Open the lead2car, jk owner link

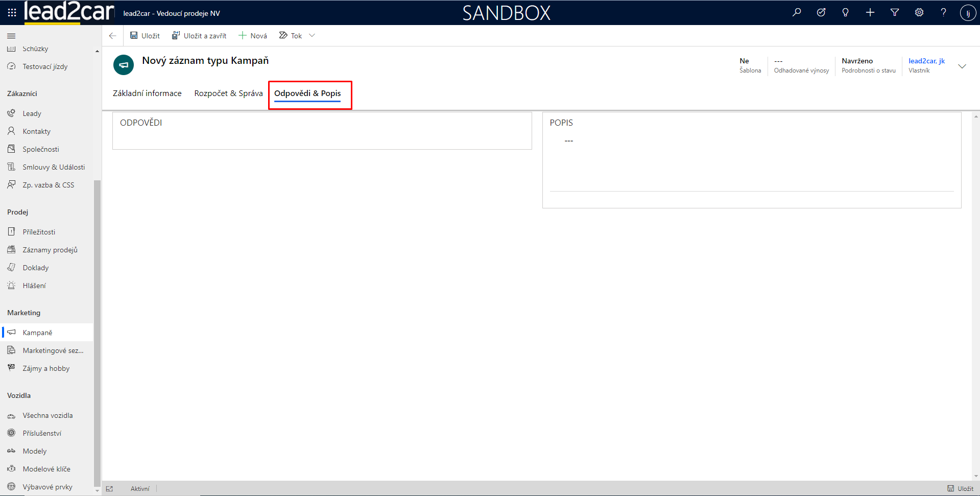926,61
